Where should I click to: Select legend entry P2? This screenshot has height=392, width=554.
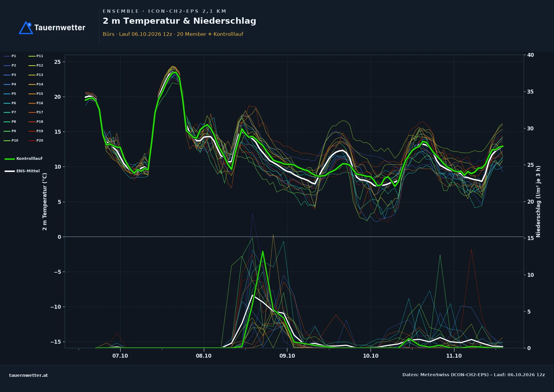pos(10,65)
